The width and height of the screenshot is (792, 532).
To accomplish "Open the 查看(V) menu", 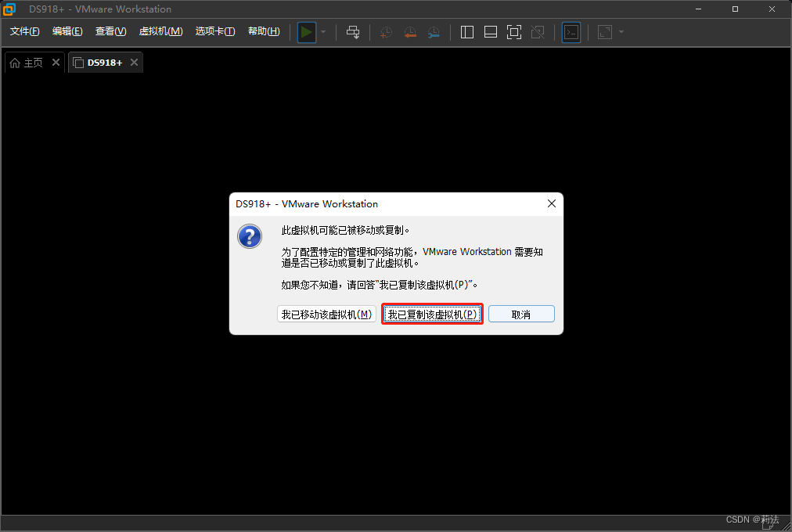I will click(110, 31).
